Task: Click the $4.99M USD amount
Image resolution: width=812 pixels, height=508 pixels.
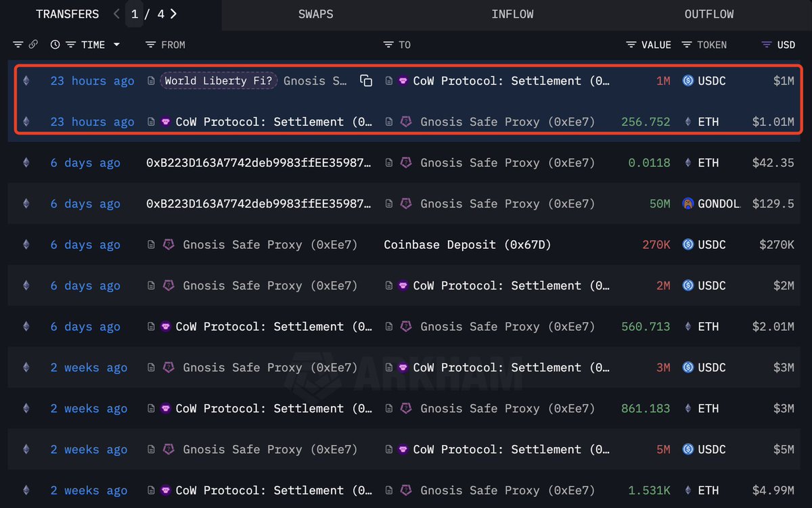Action: click(x=773, y=491)
